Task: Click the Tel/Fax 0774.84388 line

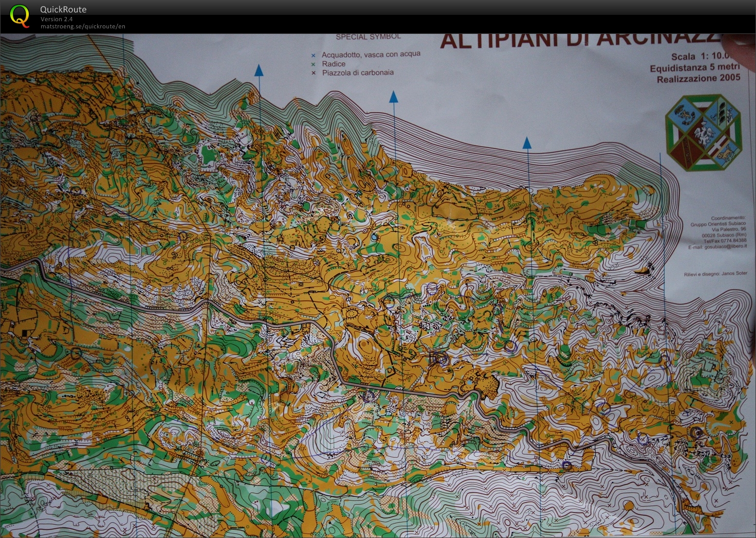Action: tap(725, 241)
